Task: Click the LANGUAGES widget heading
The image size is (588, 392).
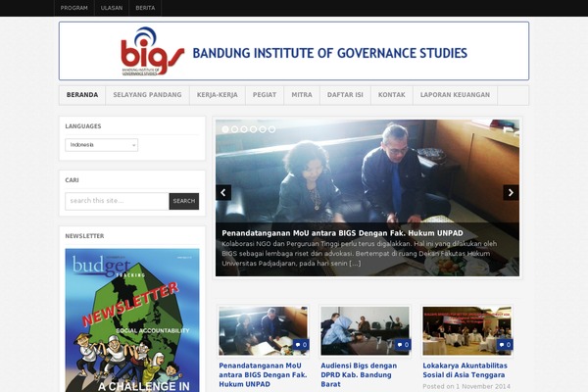Action: (x=83, y=126)
